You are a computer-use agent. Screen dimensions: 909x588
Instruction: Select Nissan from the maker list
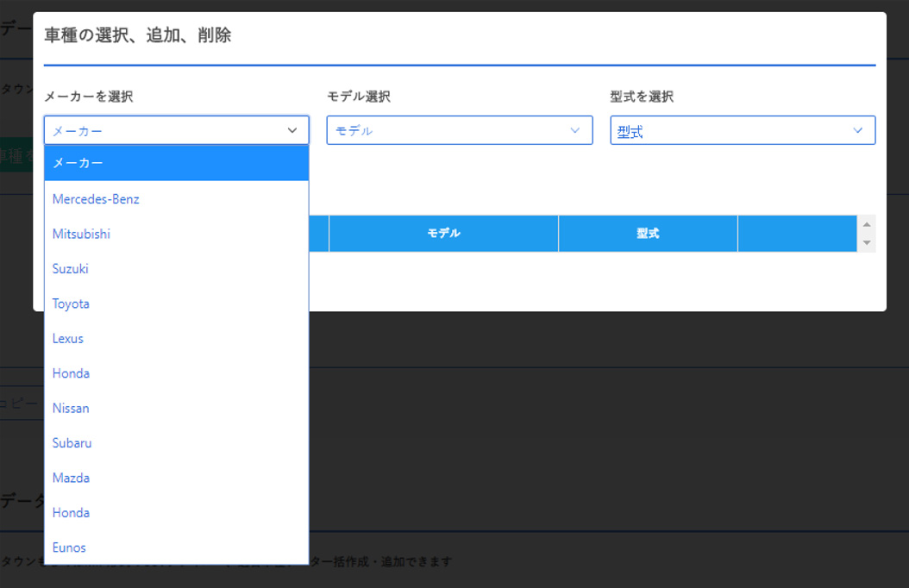[x=176, y=408]
